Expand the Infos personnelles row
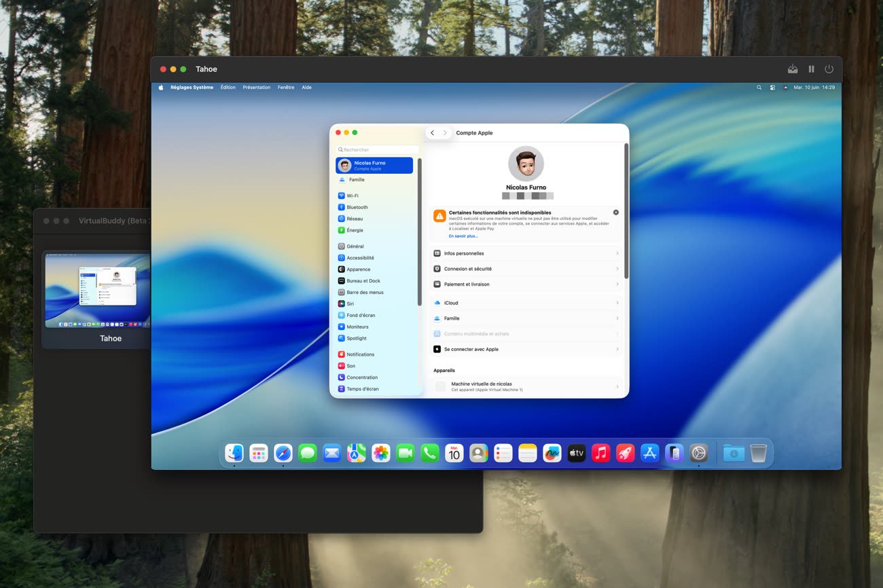Viewport: 883px width, 588px height. pyautogui.click(x=526, y=253)
